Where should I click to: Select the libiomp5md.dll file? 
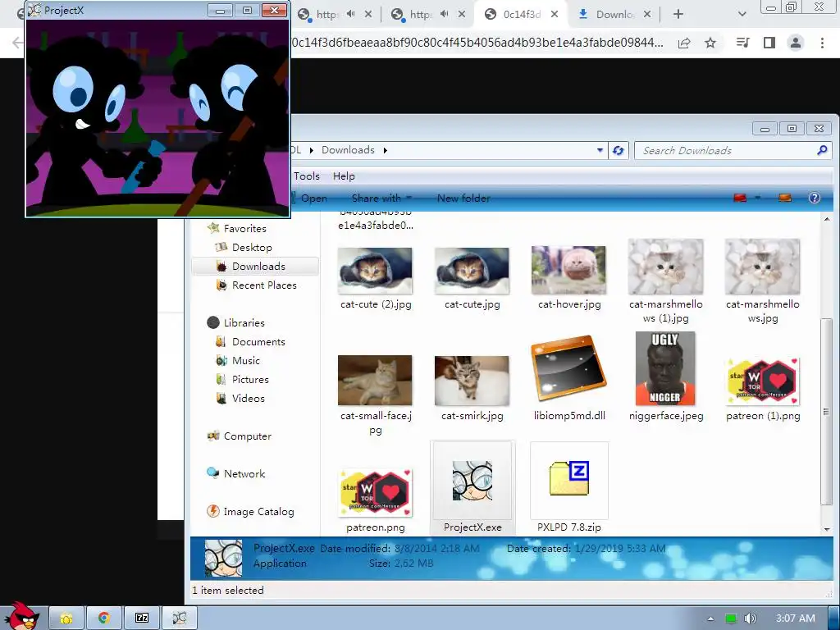569,368
